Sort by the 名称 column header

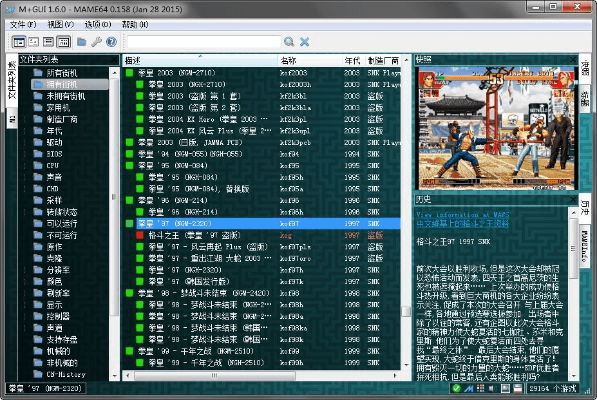310,61
